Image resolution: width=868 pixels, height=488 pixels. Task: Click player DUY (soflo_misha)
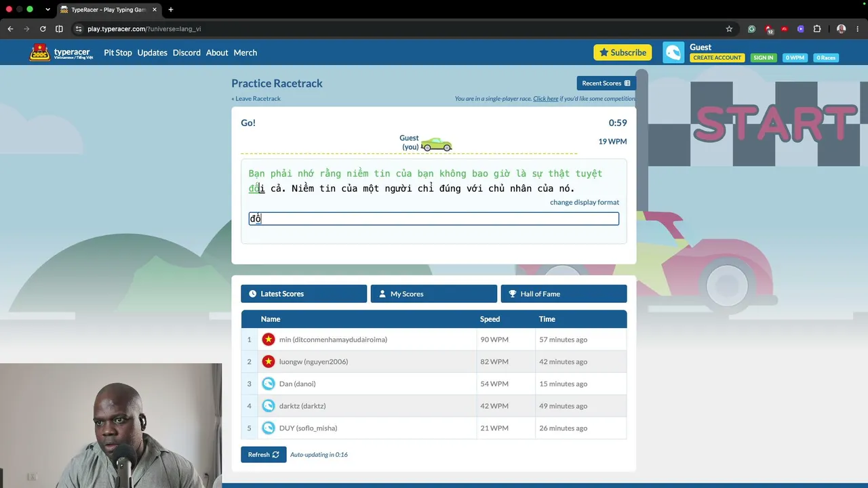click(308, 428)
